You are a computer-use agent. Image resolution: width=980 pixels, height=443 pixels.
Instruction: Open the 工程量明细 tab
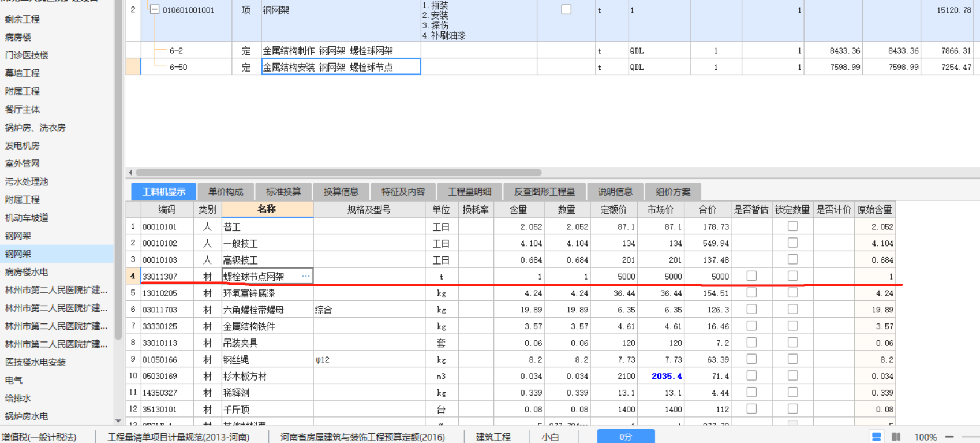(469, 192)
